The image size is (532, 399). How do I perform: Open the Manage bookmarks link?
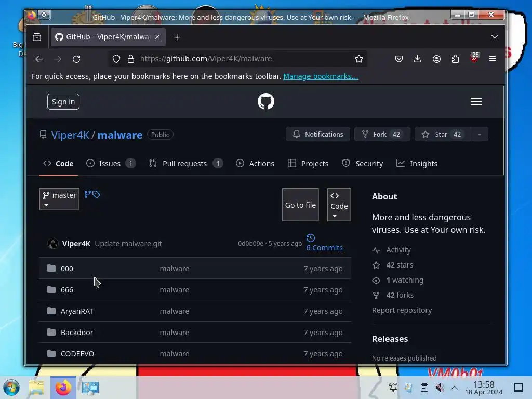point(321,76)
